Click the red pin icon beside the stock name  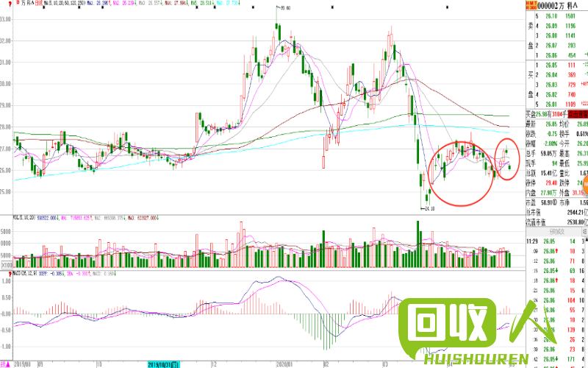click(10, 4)
